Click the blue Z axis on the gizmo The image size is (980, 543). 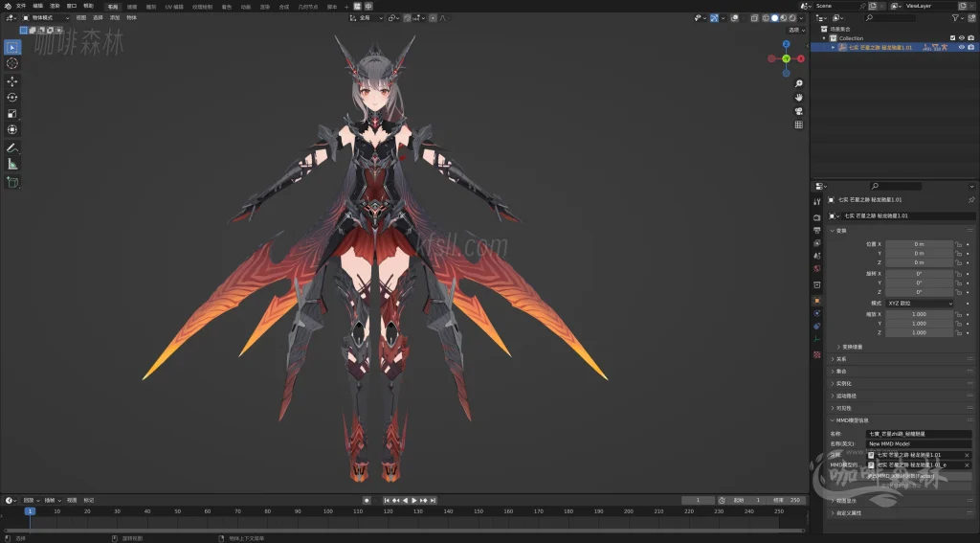click(787, 44)
